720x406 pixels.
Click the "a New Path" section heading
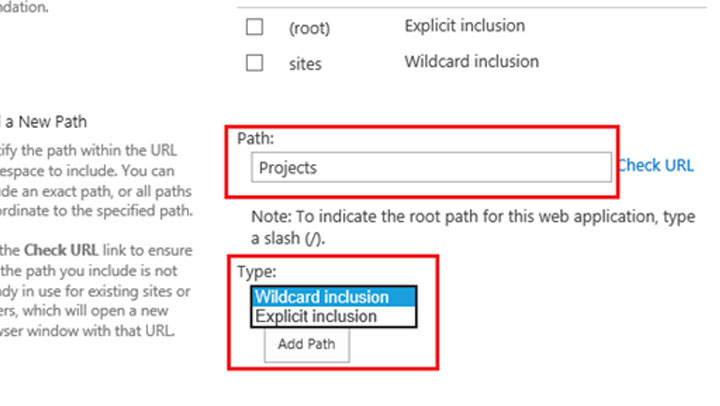58,122
